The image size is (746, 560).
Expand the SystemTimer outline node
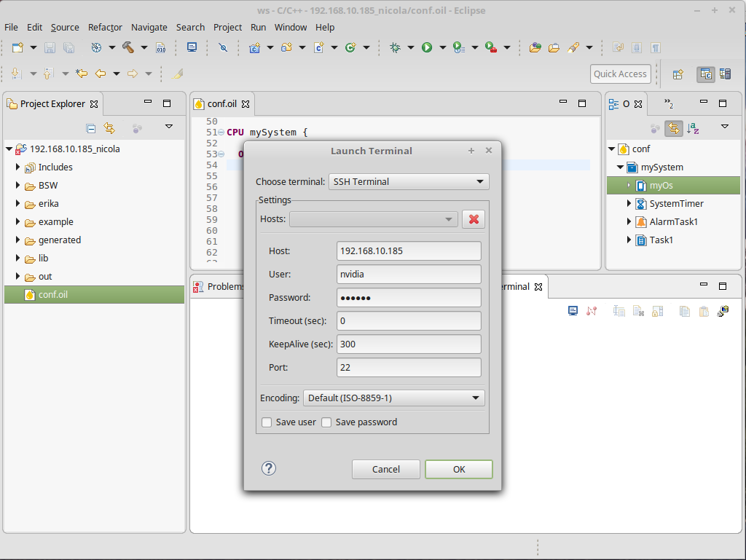pyautogui.click(x=629, y=203)
